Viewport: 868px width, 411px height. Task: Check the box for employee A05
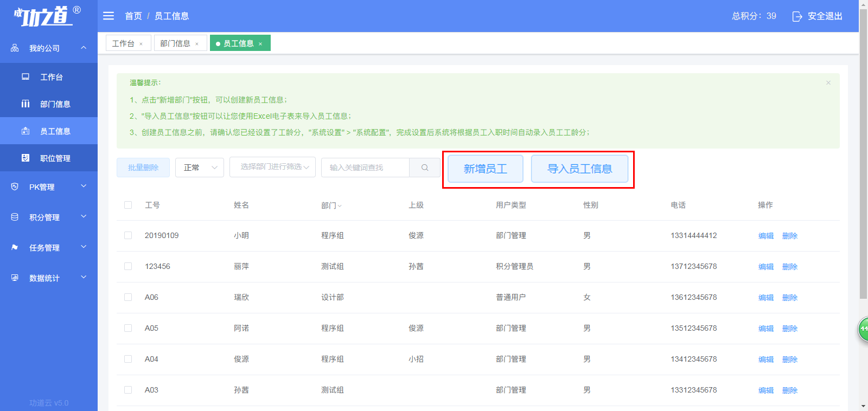point(128,328)
